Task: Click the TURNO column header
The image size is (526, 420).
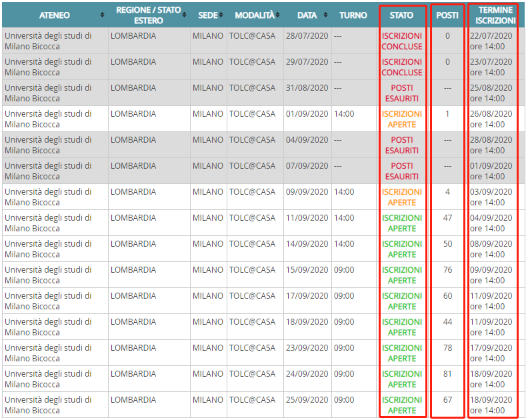Action: click(x=353, y=15)
